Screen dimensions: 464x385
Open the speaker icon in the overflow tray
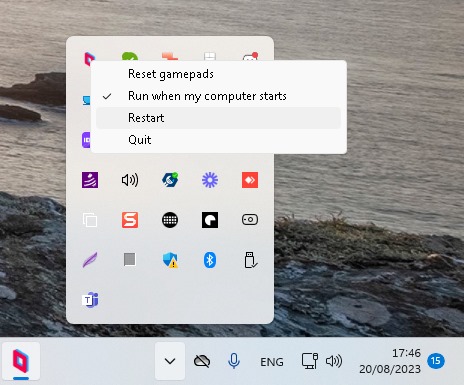tap(130, 180)
